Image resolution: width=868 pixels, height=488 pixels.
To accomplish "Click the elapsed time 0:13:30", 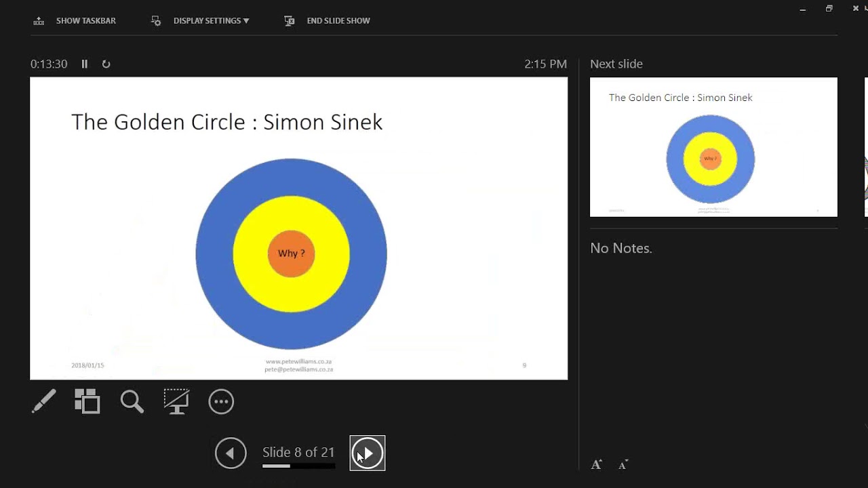I will point(49,64).
